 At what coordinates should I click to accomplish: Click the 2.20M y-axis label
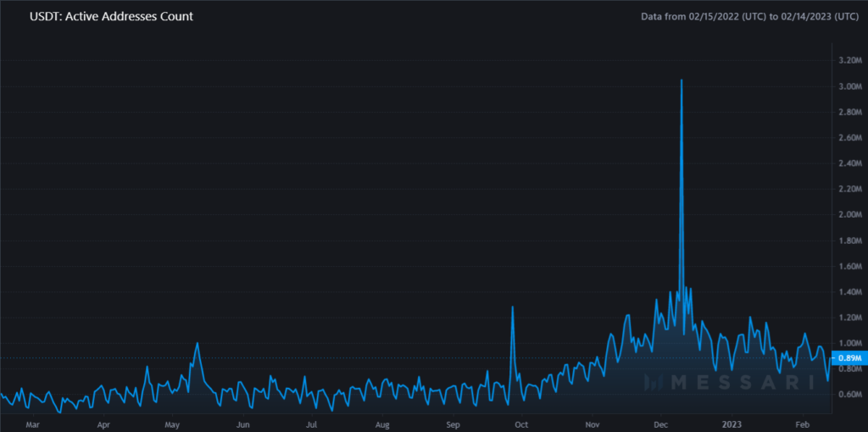849,189
